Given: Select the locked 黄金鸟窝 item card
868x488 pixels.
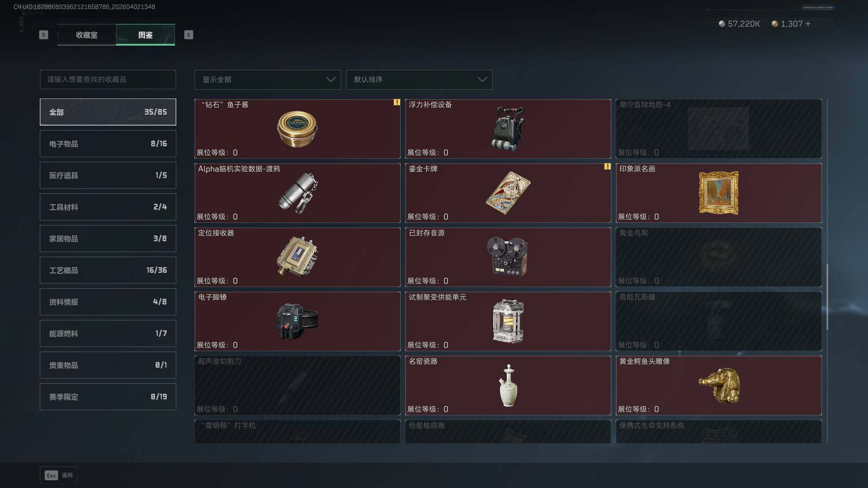Looking at the screenshot, I should click(x=719, y=257).
